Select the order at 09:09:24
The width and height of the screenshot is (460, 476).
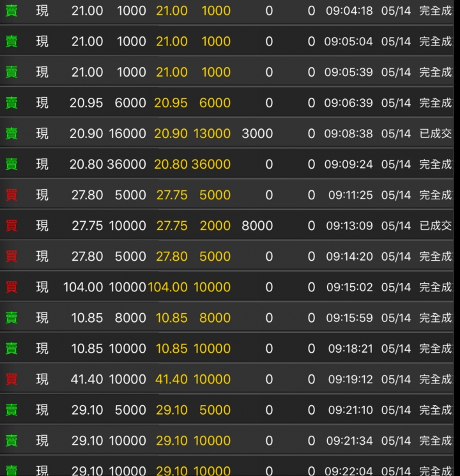[x=227, y=164]
